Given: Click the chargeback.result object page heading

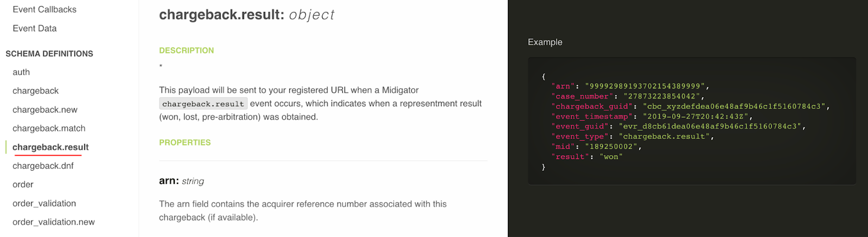Looking at the screenshot, I should (x=247, y=15).
